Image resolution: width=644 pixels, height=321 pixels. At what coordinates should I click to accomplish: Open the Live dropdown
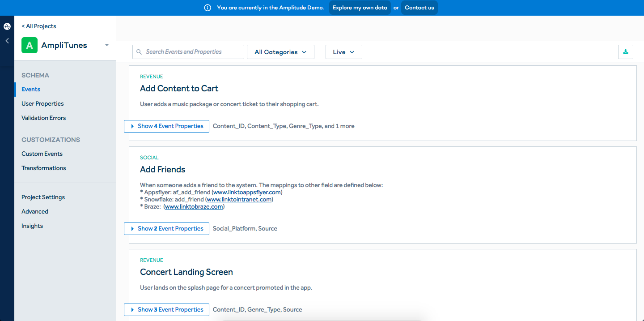pyautogui.click(x=343, y=52)
